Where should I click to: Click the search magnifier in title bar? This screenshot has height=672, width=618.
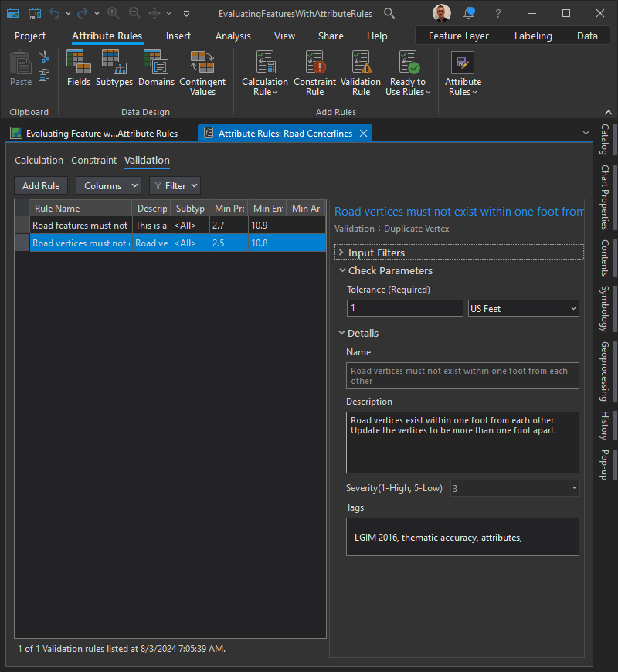click(x=389, y=13)
